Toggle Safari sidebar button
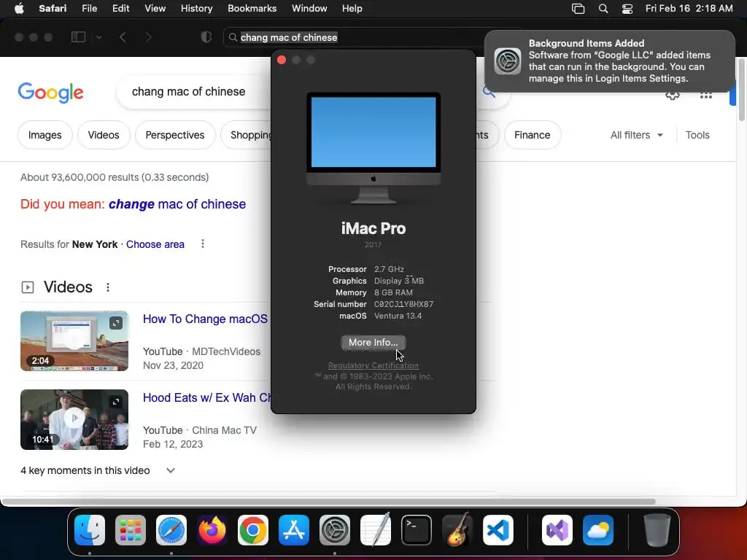The image size is (747, 560). click(78, 37)
